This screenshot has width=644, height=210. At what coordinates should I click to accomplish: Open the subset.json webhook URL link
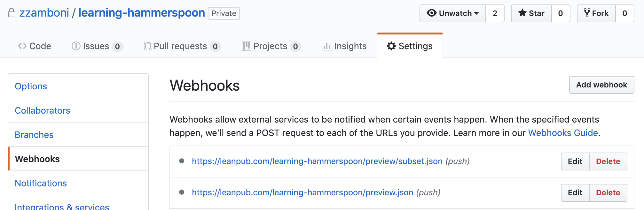point(317,161)
